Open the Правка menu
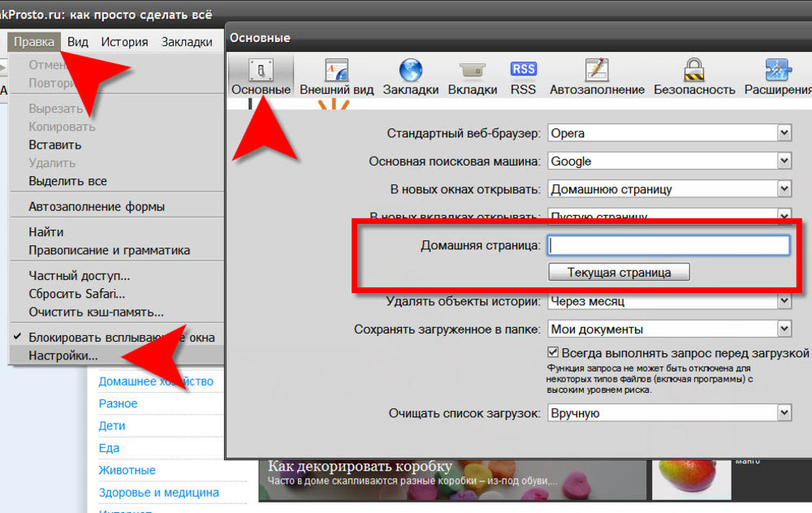812x513 pixels. [x=33, y=42]
